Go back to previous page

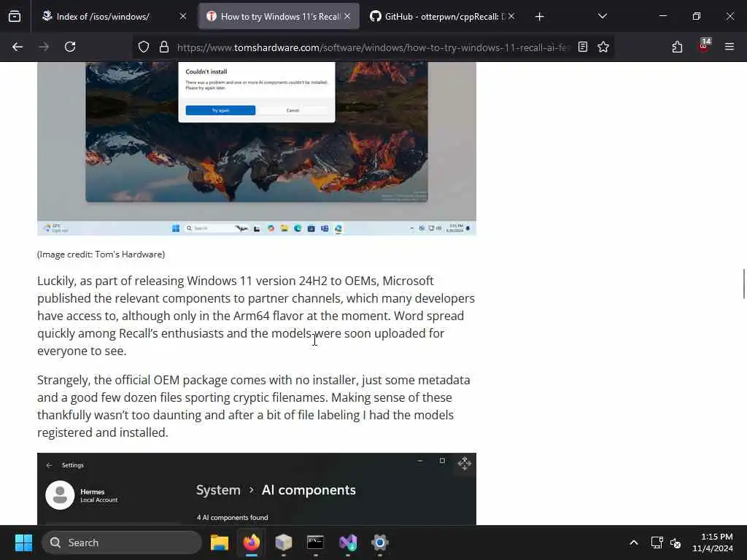click(x=18, y=47)
